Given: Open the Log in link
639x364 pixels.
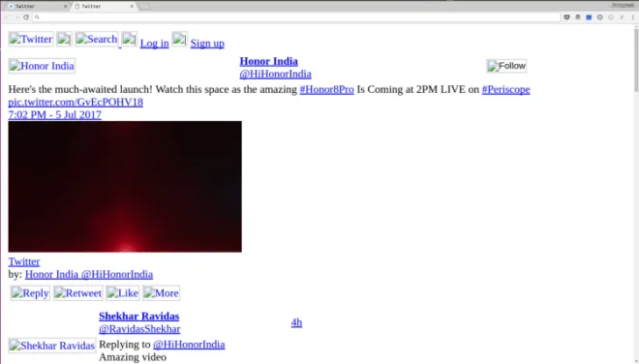Looking at the screenshot, I should click(155, 44).
